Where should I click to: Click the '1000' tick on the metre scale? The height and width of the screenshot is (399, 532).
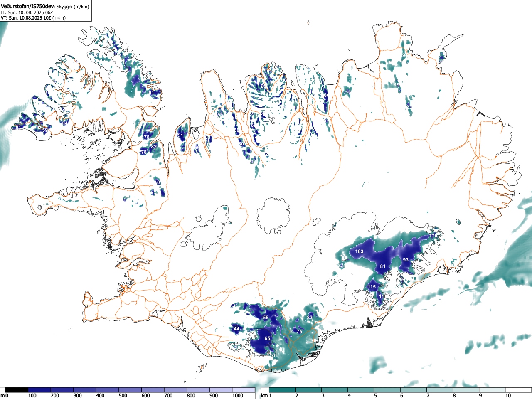click(x=237, y=396)
